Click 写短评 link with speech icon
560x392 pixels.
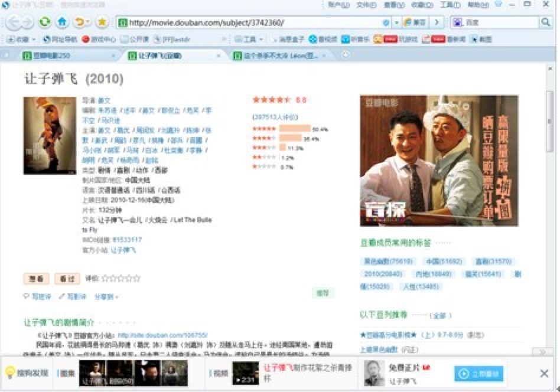tap(37, 296)
